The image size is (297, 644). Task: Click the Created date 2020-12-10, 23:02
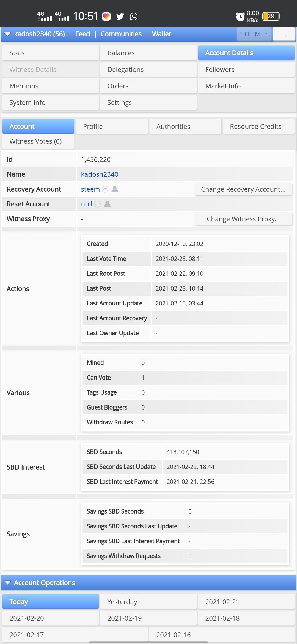[179, 244]
